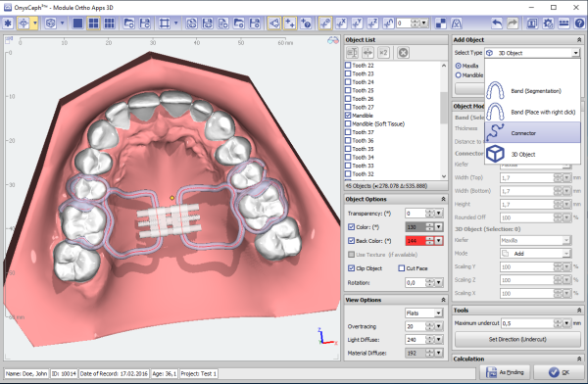Open the 3D cube view icon
This screenshot has width=588, height=384.
click(50, 24)
